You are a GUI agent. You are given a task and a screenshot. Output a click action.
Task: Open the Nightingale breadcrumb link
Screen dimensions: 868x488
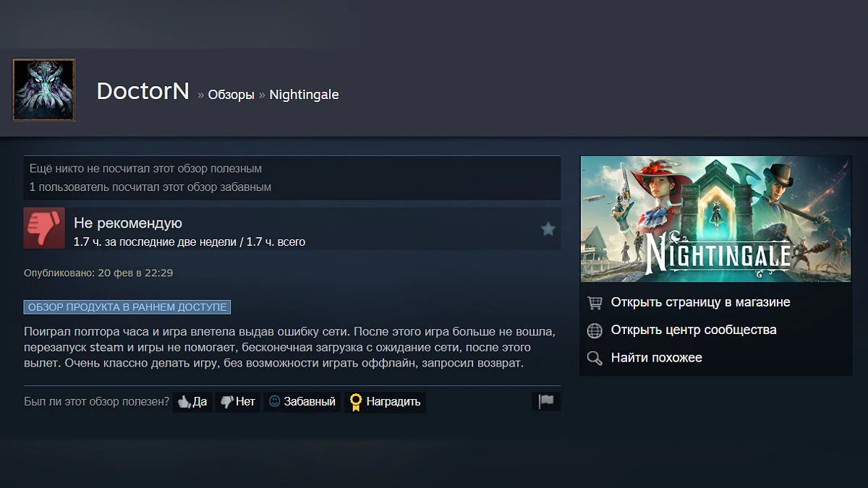tap(304, 95)
